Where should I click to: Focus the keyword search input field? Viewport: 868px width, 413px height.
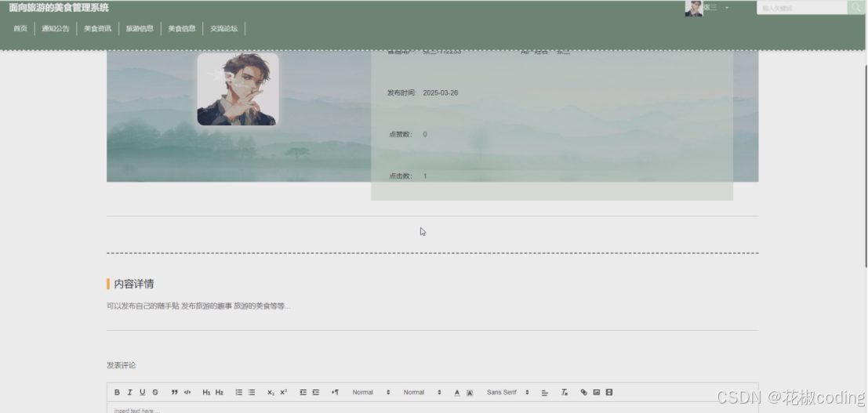pyautogui.click(x=802, y=8)
